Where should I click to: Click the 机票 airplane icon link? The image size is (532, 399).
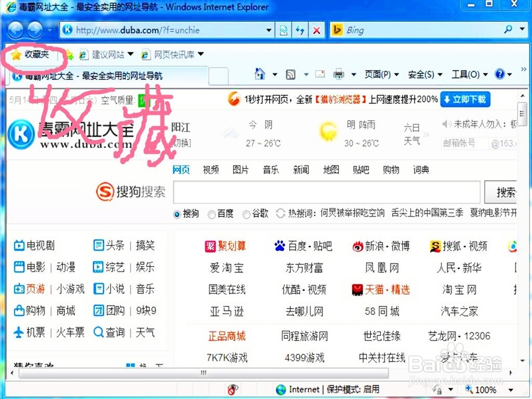point(29,332)
